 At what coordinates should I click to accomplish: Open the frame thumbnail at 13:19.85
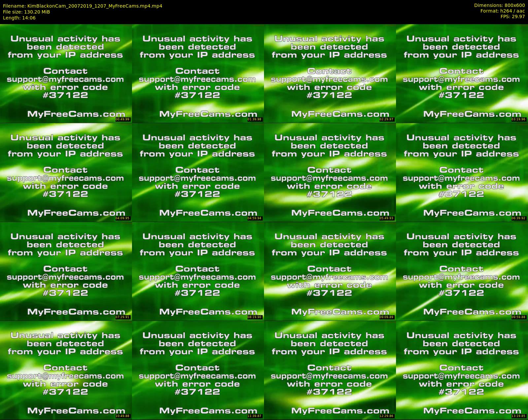(462, 370)
